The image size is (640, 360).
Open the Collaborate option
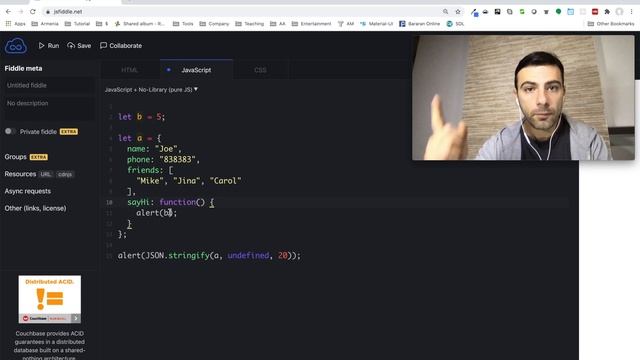[x=121, y=46]
